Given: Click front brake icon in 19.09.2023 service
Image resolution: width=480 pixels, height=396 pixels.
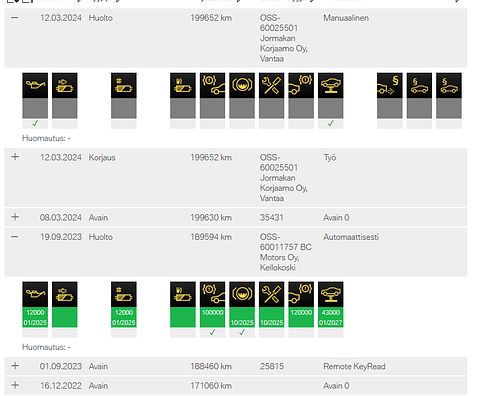Looking at the screenshot, I should (x=212, y=294).
